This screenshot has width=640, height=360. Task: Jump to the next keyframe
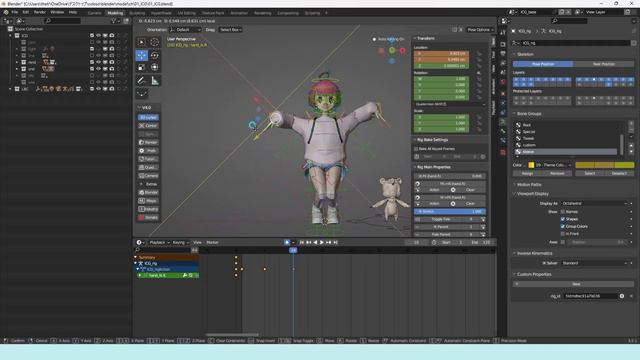pos(329,242)
